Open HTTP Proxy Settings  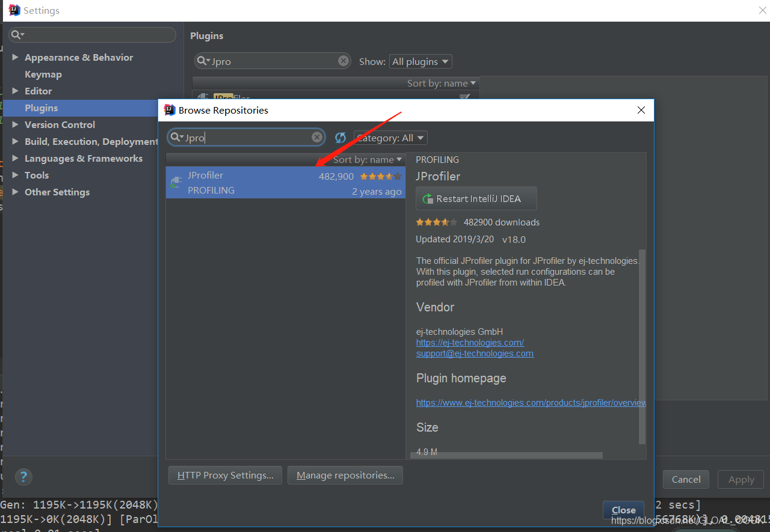[x=226, y=475]
